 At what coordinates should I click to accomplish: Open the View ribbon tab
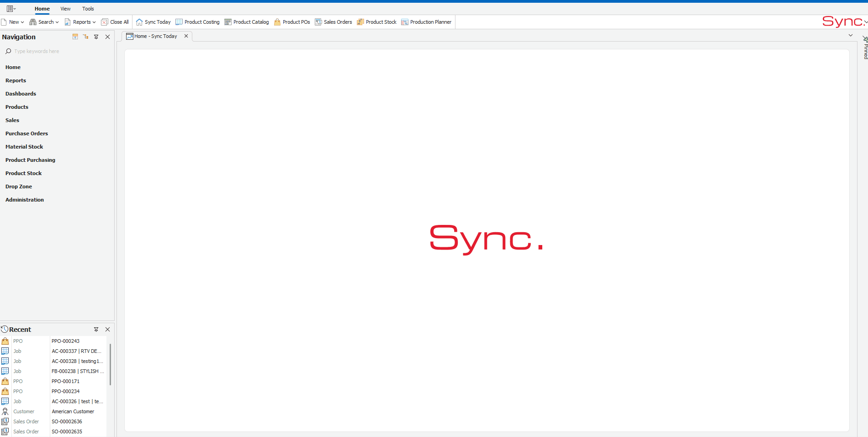tap(65, 9)
